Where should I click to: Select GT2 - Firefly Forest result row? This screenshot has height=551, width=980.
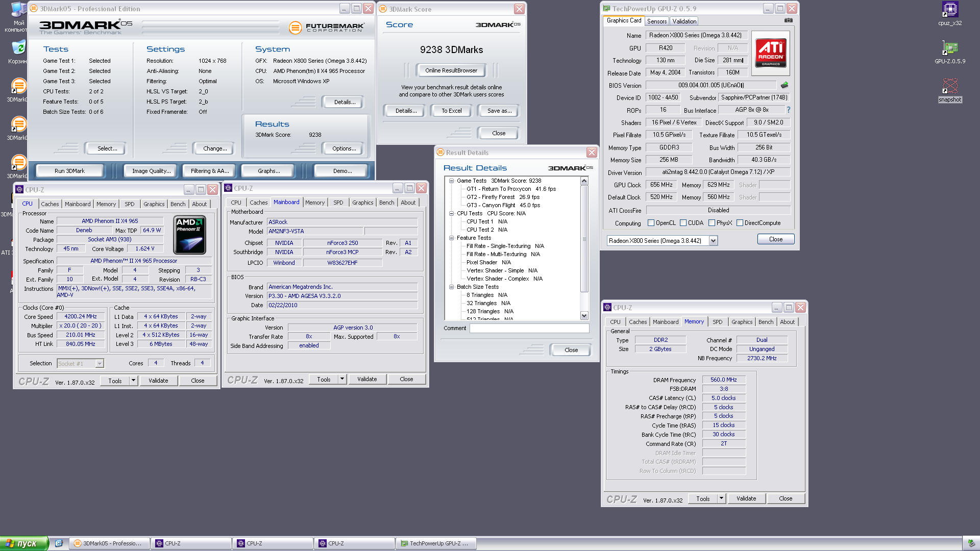(503, 197)
